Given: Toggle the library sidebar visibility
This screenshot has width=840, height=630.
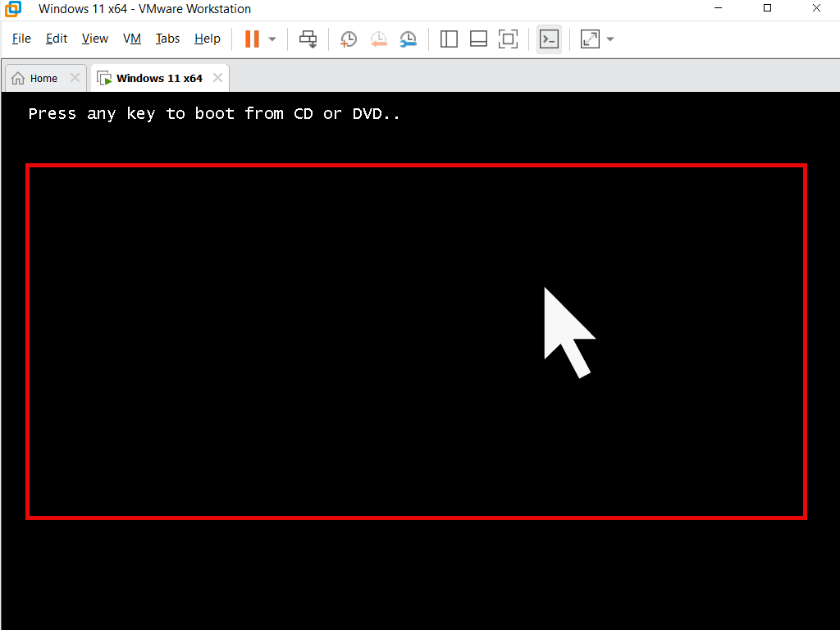Looking at the screenshot, I should coord(449,39).
